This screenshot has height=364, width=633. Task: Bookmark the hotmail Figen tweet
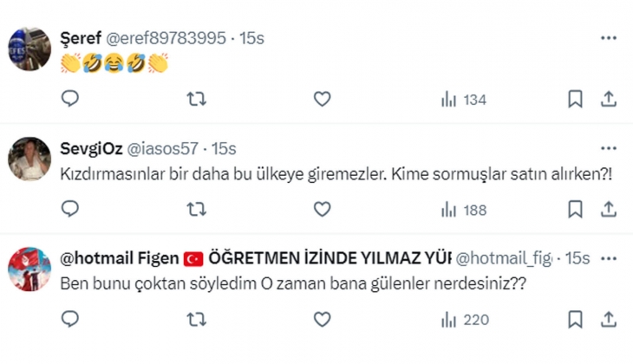575,322
